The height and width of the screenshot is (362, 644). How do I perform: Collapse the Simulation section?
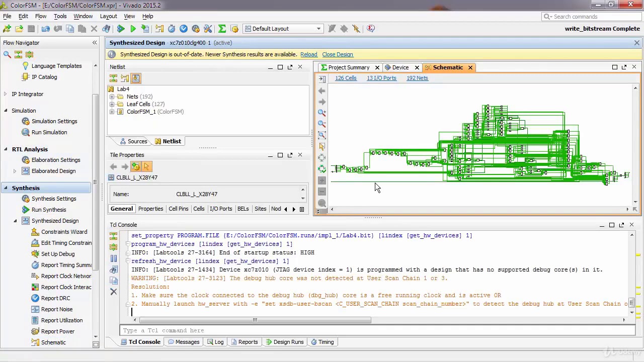pyautogui.click(x=6, y=111)
